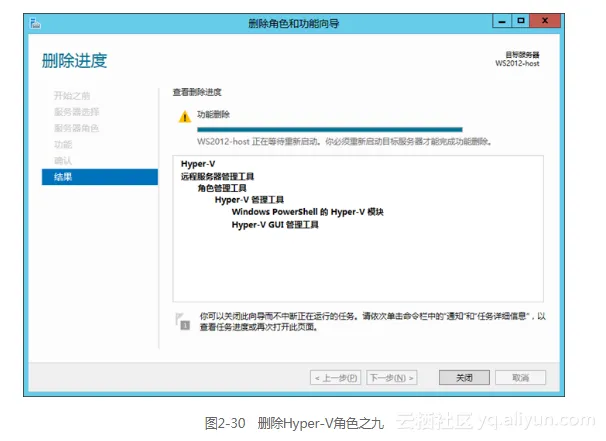Viewport: 606px width, 441px height.
Task: Click the 上一步(P) button
Action: click(x=335, y=378)
